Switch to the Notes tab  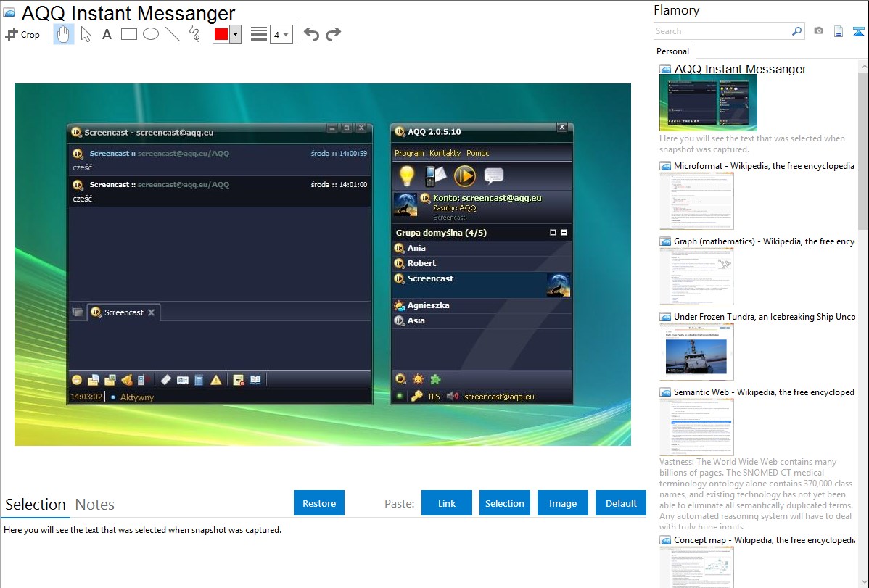point(95,505)
